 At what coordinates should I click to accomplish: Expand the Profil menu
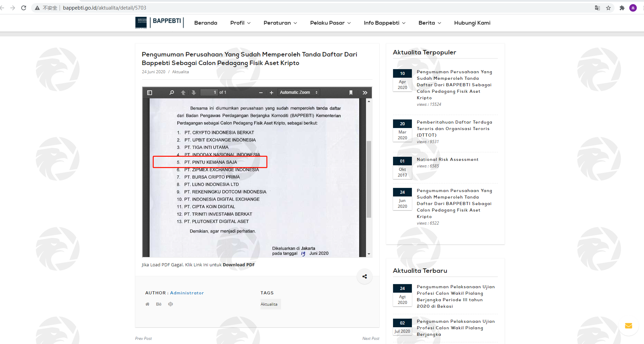(x=240, y=23)
